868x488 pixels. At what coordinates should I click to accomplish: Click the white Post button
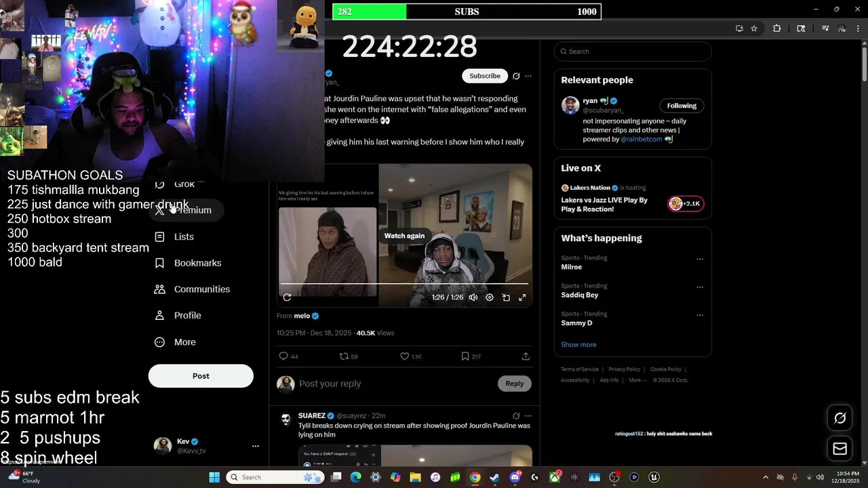click(x=201, y=376)
